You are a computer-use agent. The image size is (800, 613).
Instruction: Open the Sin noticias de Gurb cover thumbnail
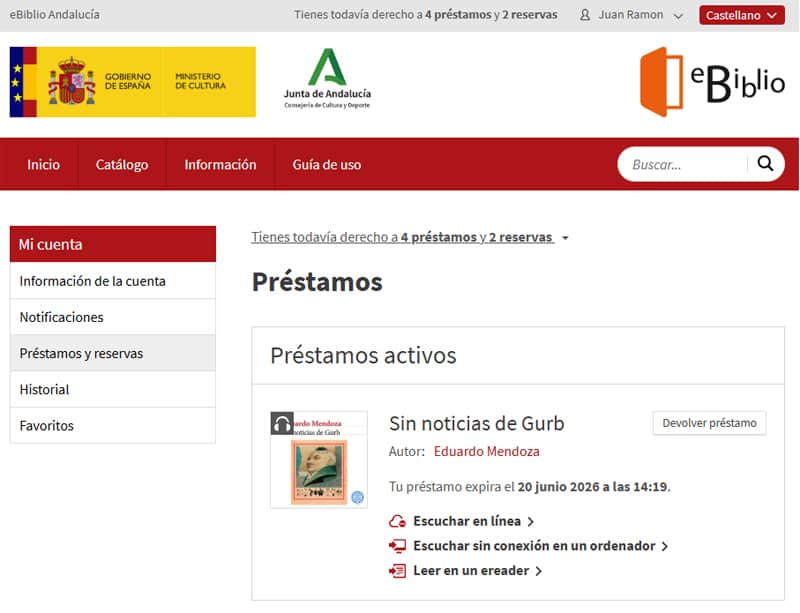pos(319,459)
